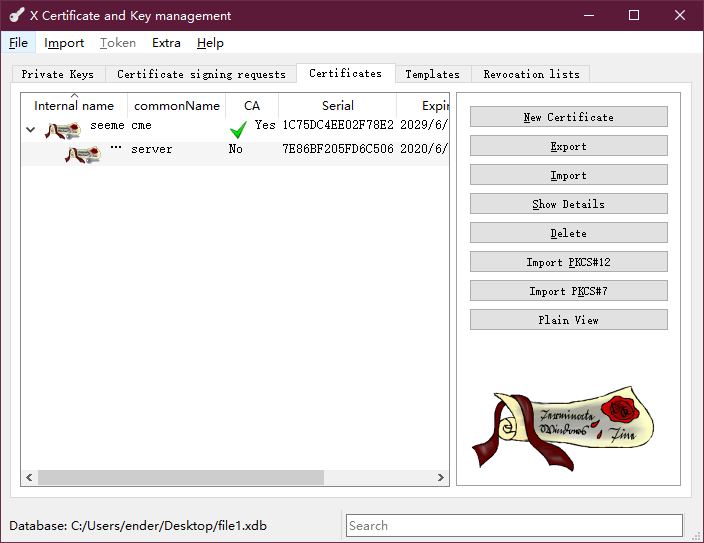The width and height of the screenshot is (704, 543).
Task: Click the Plain View button
Action: [x=569, y=320]
